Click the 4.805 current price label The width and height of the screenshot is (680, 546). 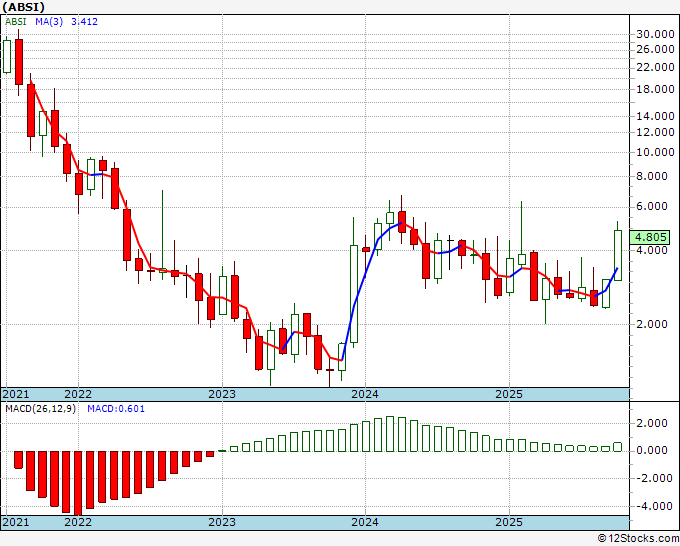click(651, 237)
